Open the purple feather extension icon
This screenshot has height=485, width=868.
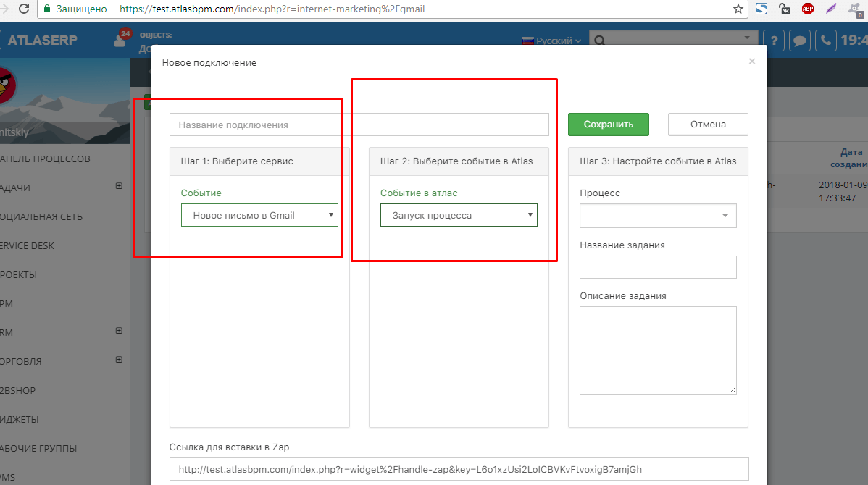click(x=831, y=8)
